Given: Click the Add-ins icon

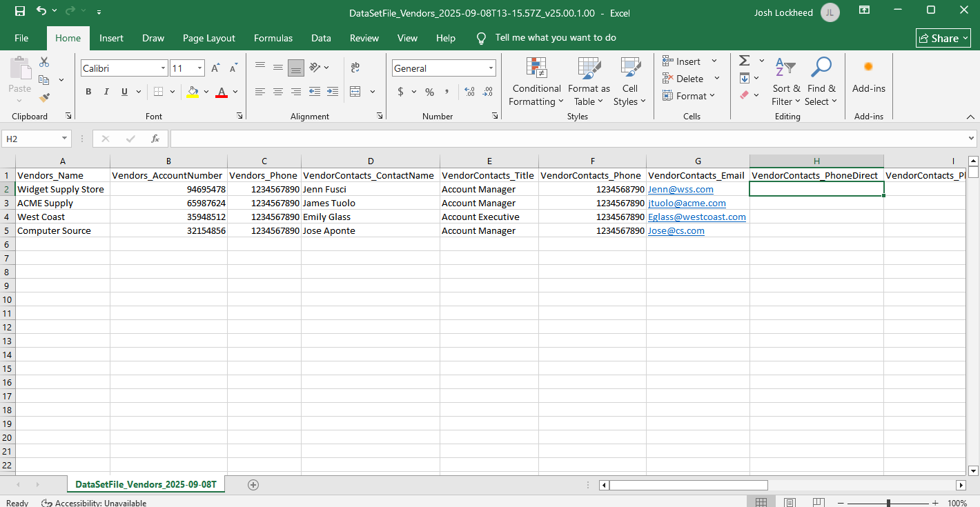Looking at the screenshot, I should click(x=868, y=68).
